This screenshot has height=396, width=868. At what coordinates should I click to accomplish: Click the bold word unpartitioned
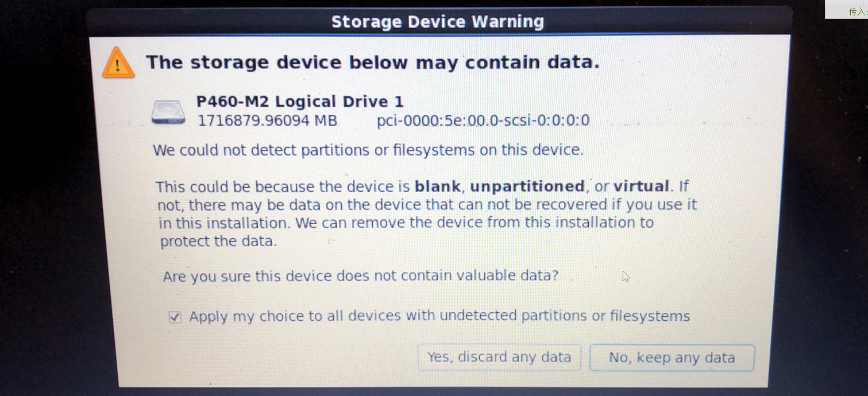click(x=527, y=187)
